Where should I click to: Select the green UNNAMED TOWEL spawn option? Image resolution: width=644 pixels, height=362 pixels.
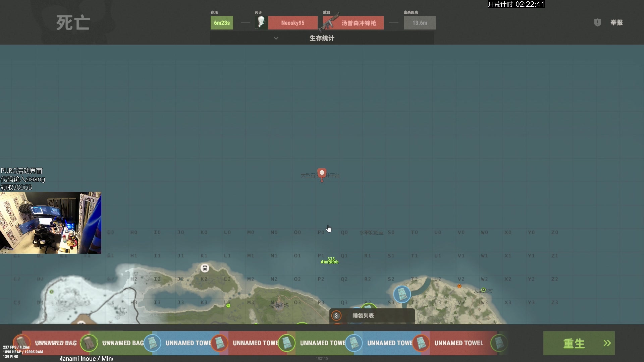[322, 343]
